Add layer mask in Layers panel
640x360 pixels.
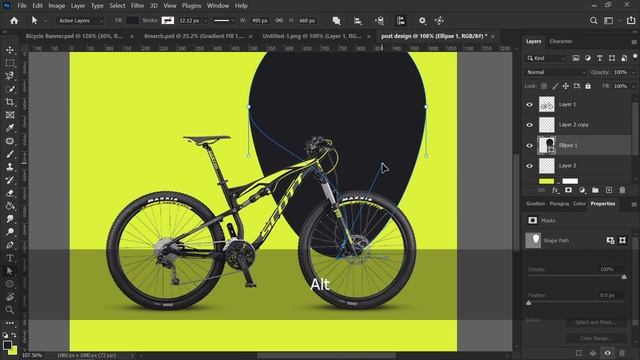[568, 190]
